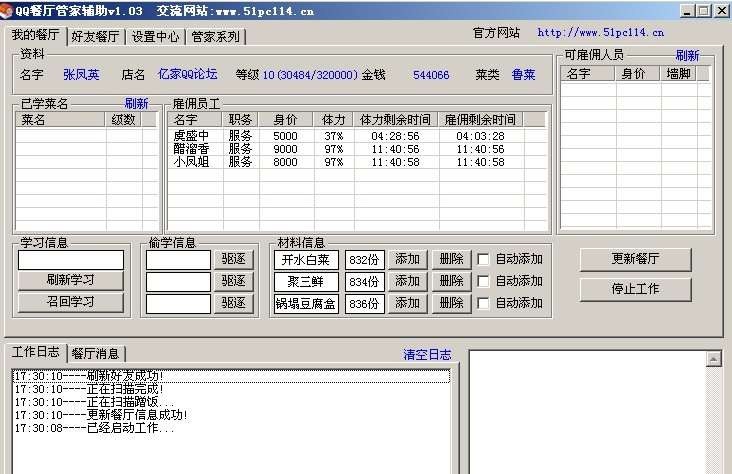Click the shop name 亿家QQ论坛
The image size is (732, 474).
pos(187,74)
